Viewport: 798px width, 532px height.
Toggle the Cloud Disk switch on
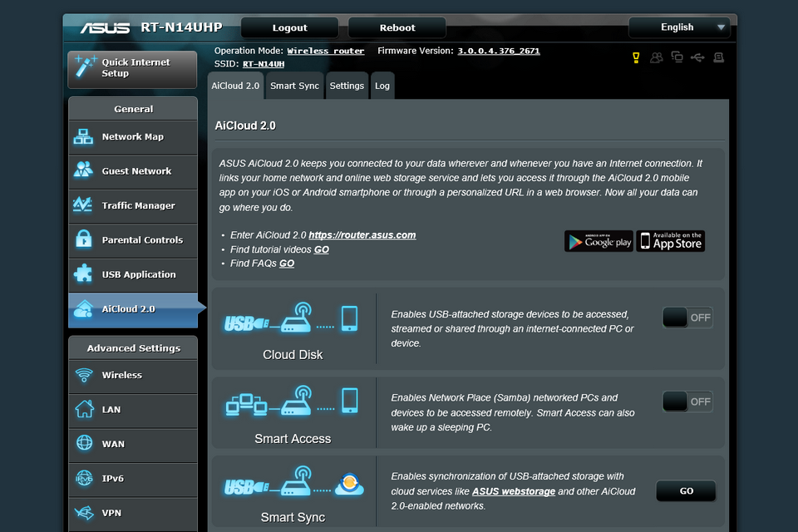point(687,318)
